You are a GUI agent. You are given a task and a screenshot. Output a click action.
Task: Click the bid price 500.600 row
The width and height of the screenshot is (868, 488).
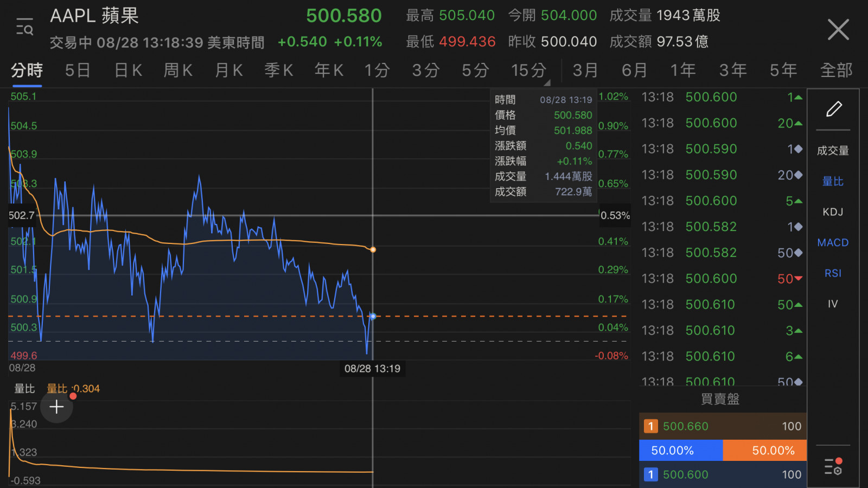(723, 474)
